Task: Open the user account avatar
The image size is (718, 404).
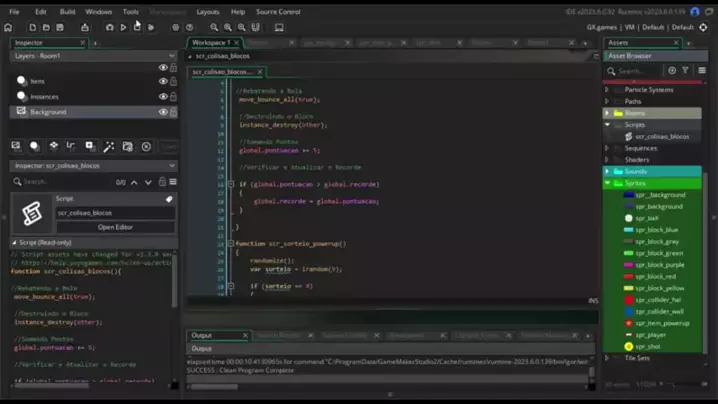Action: click(695, 12)
